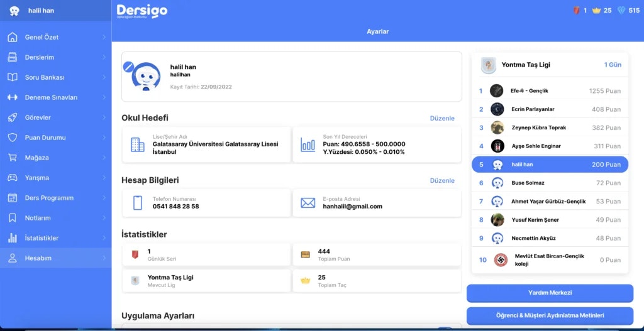Click the Toplam Taç crown icon
Image resolution: width=644 pixels, height=331 pixels.
click(305, 281)
